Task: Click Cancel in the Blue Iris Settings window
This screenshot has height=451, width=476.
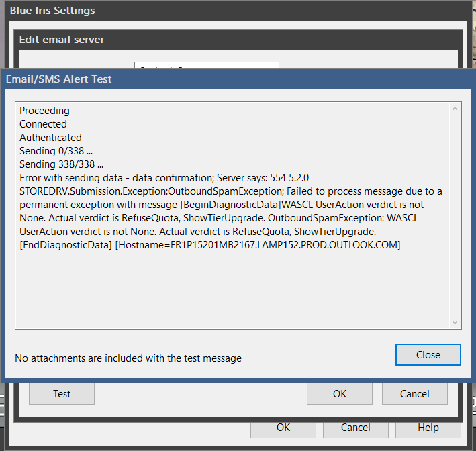Action: pyautogui.click(x=355, y=430)
